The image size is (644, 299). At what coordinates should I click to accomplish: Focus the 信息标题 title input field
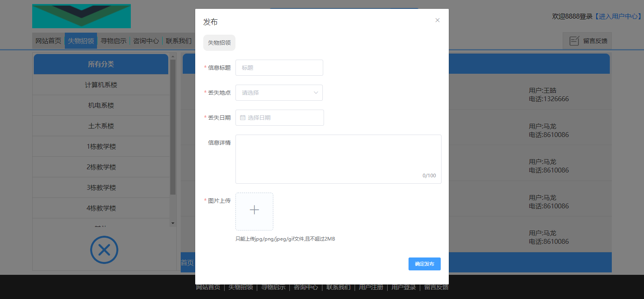(x=279, y=68)
